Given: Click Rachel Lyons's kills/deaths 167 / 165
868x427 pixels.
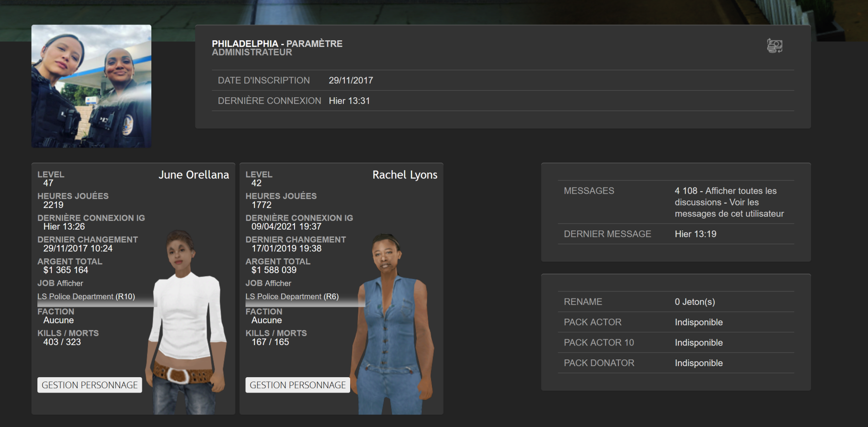Looking at the screenshot, I should click(x=270, y=342).
